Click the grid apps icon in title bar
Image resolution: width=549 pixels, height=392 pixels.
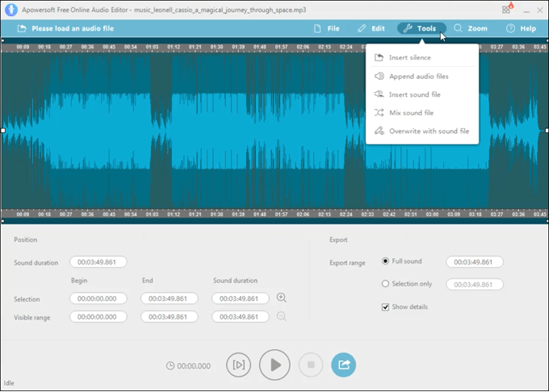click(x=506, y=10)
